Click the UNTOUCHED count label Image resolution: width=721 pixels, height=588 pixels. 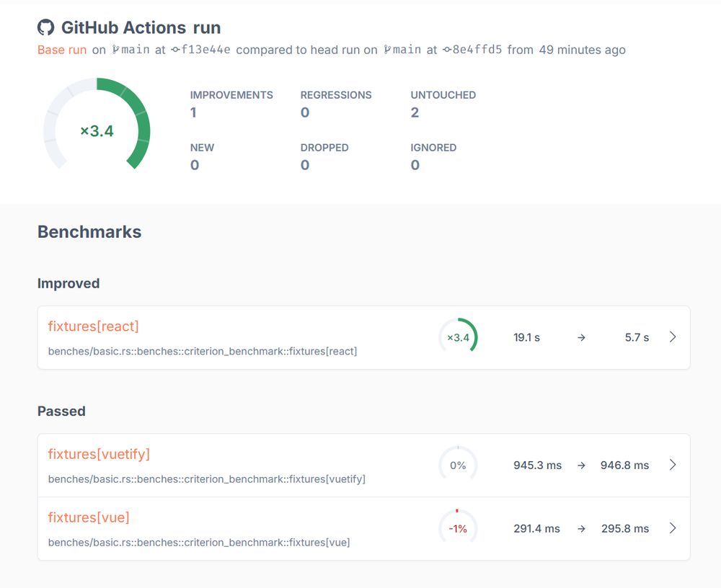443,95
